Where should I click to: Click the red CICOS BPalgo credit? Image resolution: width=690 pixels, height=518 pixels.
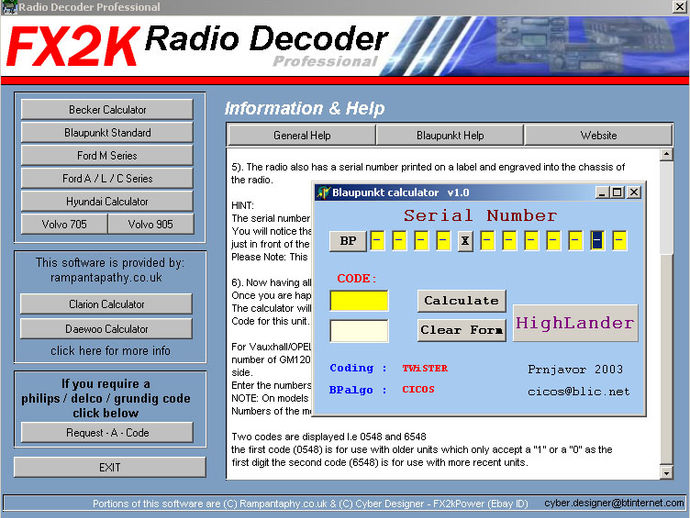(x=418, y=389)
